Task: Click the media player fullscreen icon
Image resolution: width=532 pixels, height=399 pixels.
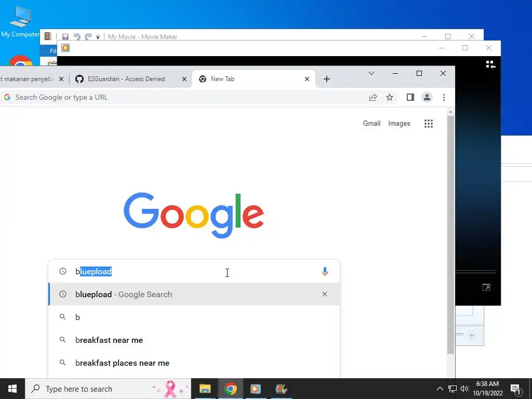Action: point(486,287)
